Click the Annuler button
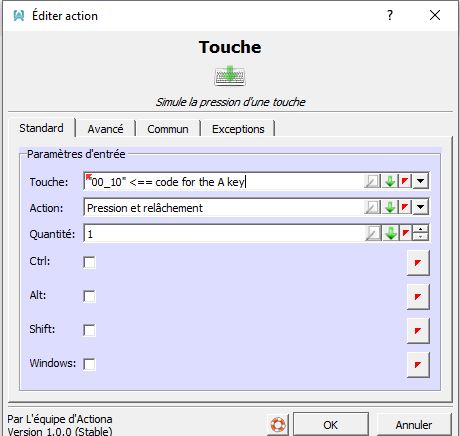The width and height of the screenshot is (460, 436). tap(414, 425)
